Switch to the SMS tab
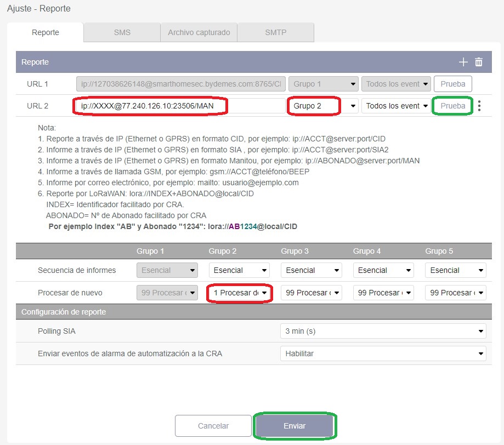The height and width of the screenshot is (445, 504). click(122, 32)
